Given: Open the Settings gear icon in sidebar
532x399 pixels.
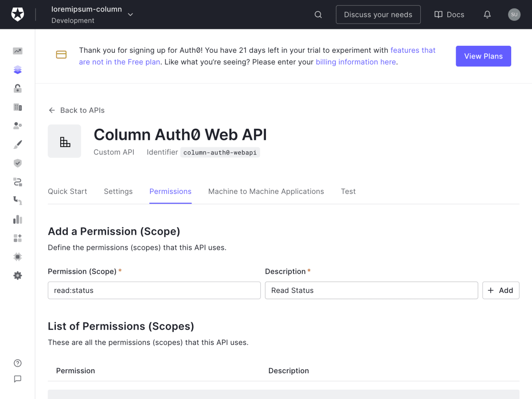Looking at the screenshot, I should pyautogui.click(x=18, y=276).
